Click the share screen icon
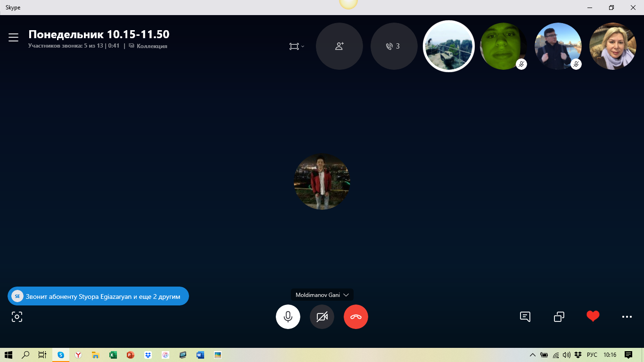644x362 pixels. click(x=559, y=317)
